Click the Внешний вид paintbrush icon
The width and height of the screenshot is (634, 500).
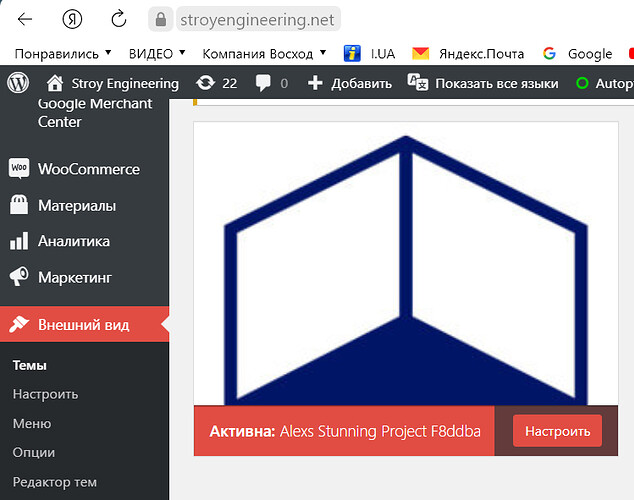click(19, 324)
